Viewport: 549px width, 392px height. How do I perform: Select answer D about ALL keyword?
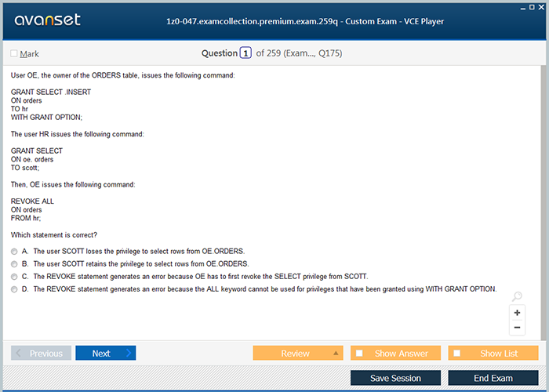pos(14,289)
